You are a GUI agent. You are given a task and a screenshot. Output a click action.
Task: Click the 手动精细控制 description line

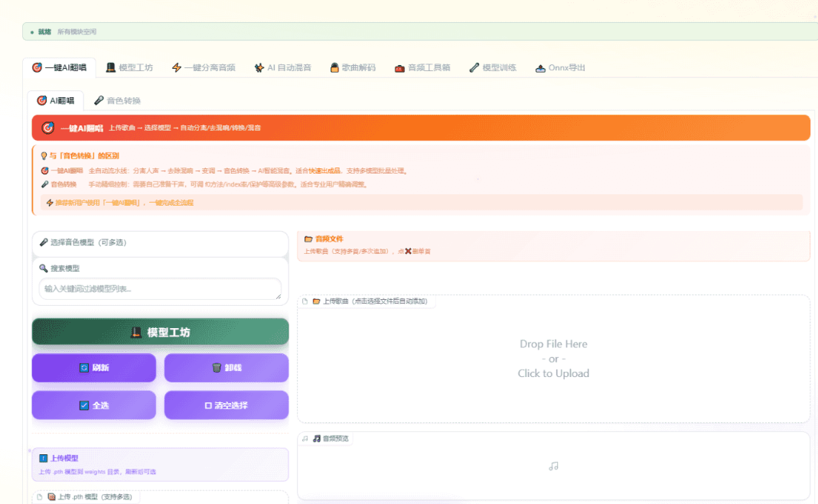click(x=227, y=184)
